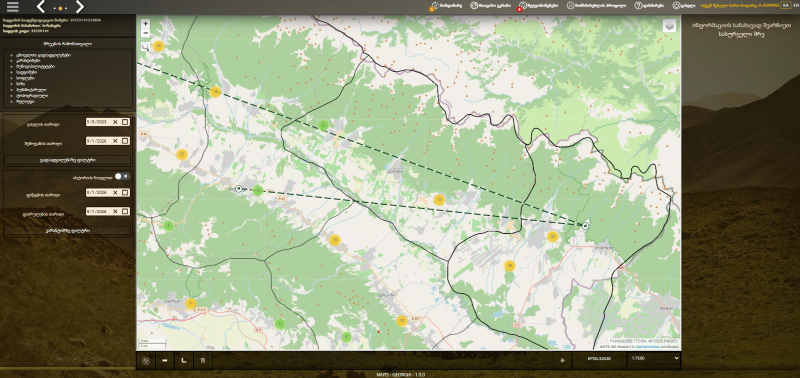Screen dimensions: 800x378
Task: Open calendar picker for the 8/1/2026 date
Action: [125, 192]
